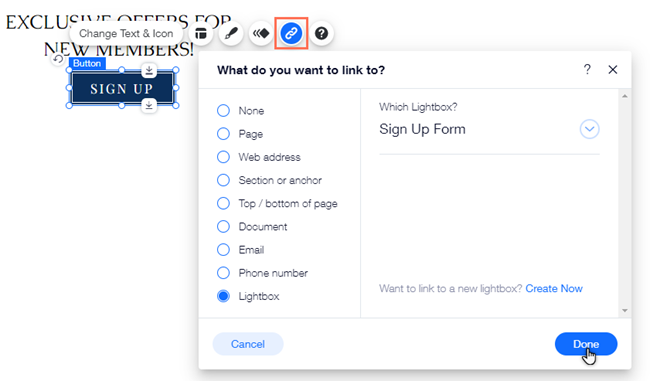Click the dialog help question mark
This screenshot has width=650, height=381.
tap(587, 69)
